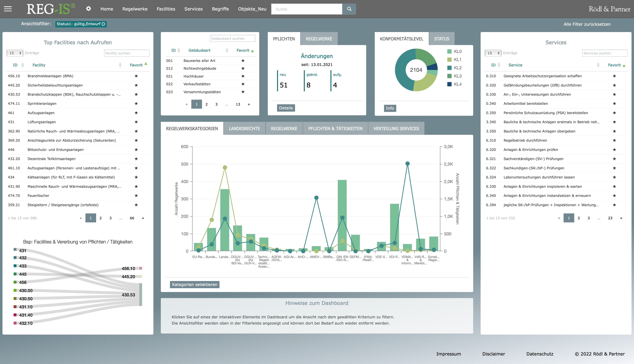Screen dimensions: 634x364
Task: Go to previous facilities page arrow
Action: (x=81, y=218)
